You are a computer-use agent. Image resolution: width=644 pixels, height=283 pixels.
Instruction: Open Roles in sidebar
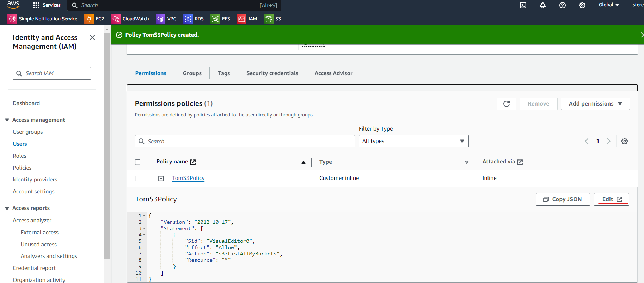coord(19,156)
